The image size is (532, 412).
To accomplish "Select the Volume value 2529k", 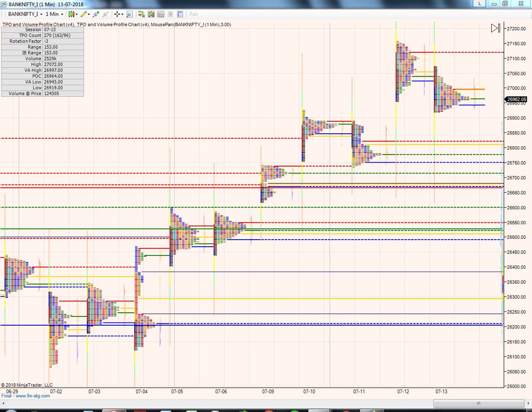I will point(63,58).
